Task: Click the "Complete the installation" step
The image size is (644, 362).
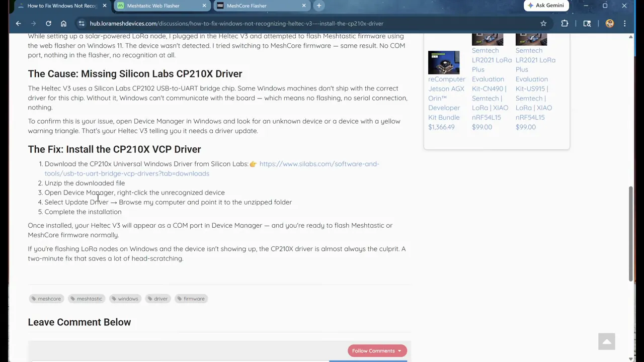Action: (83, 212)
